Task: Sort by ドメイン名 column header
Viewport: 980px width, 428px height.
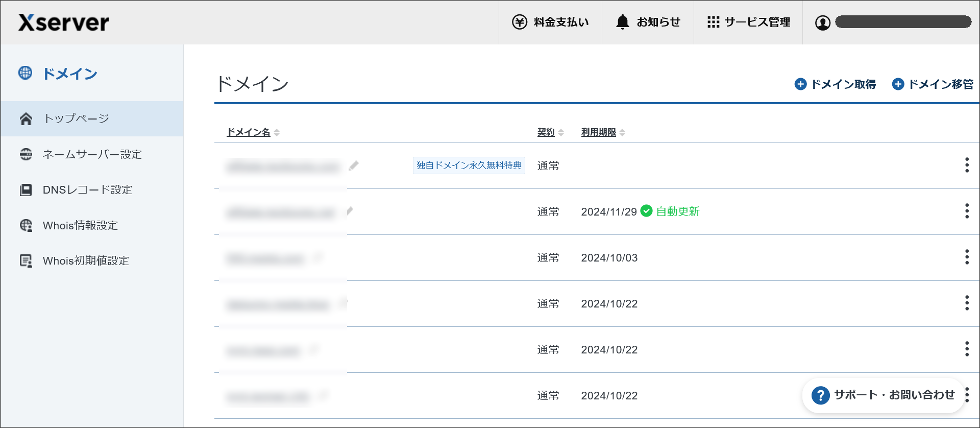Action: click(249, 132)
